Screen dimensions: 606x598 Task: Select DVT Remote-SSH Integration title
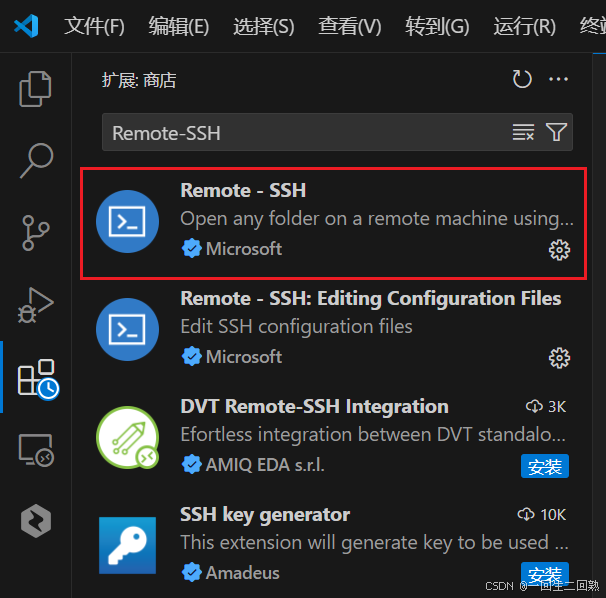(x=314, y=406)
